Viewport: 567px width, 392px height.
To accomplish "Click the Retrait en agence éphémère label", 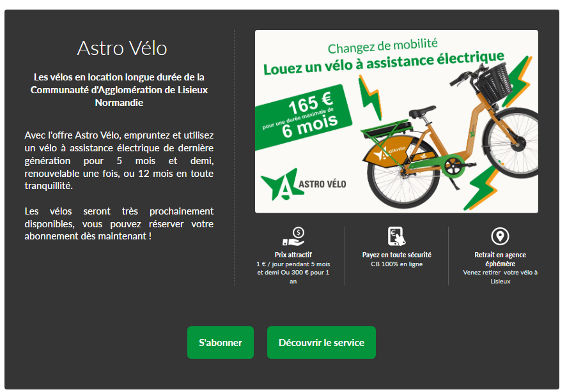I will [500, 259].
